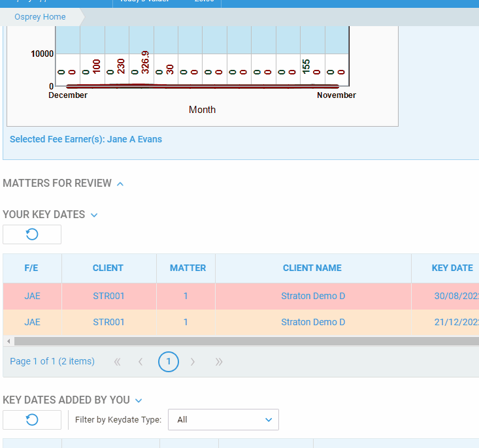Viewport: 479px width, 448px height.
Task: Go to the first page of key dates
Action: pyautogui.click(x=118, y=362)
